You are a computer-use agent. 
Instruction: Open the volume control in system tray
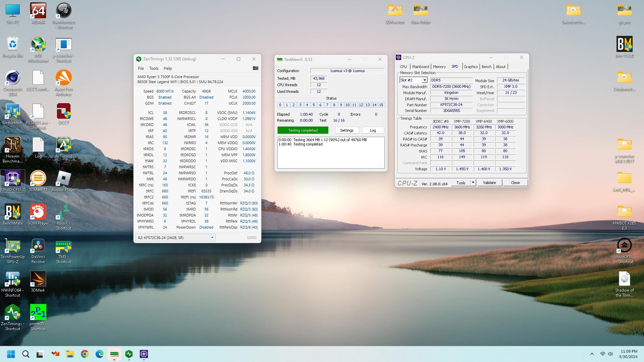pyautogui.click(x=610, y=354)
